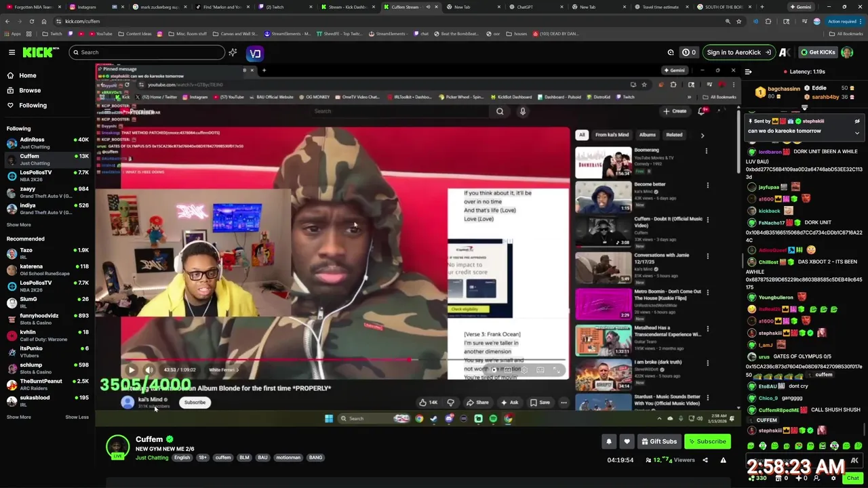Expand Following list with Show More
This screenshot has height=488, width=868.
(18, 225)
